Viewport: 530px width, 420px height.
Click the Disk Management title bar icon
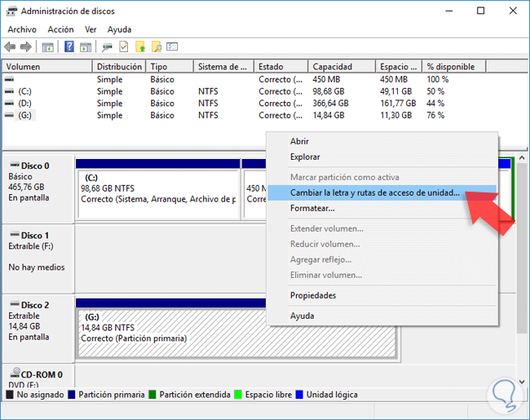pyautogui.click(x=11, y=11)
